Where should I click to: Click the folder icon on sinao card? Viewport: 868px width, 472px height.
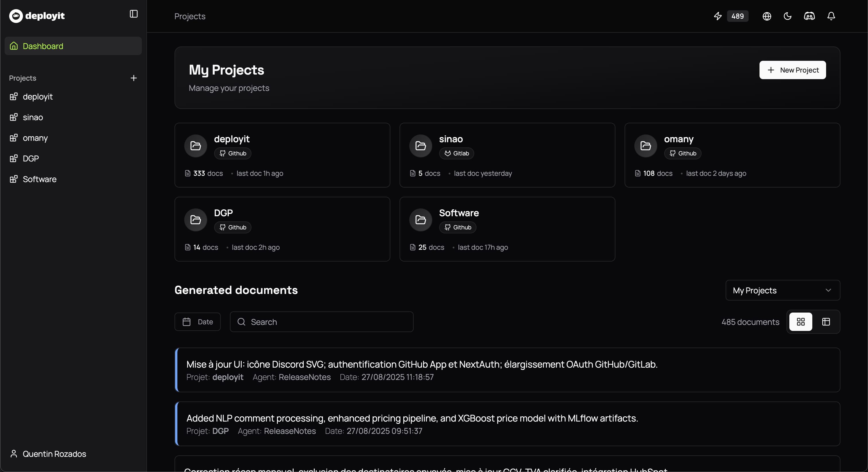pyautogui.click(x=421, y=146)
